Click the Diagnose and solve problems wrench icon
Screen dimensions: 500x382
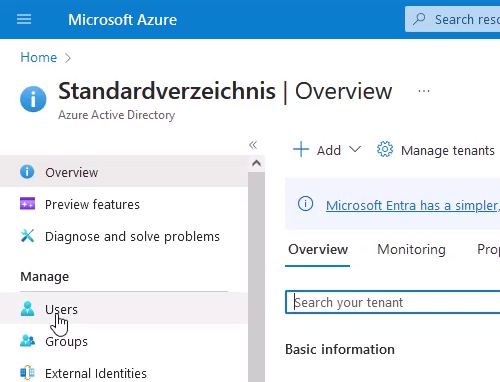point(27,236)
